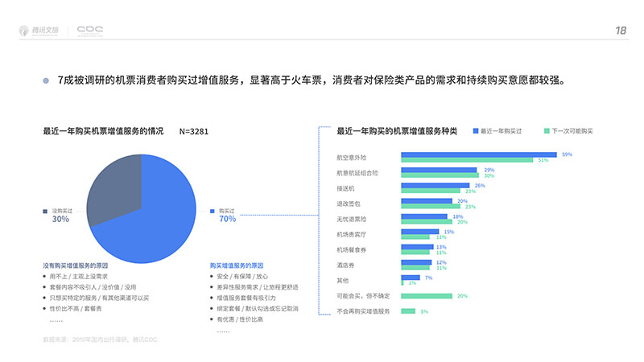Click the blue 最近一年购买过 legend swatch
This screenshot has width=644, height=362.
pos(476,131)
